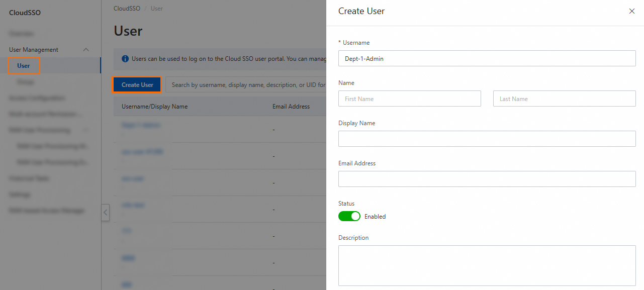Screen dimensions: 644x290
Task: Toggle the Enabled status switch
Action: coord(349,216)
